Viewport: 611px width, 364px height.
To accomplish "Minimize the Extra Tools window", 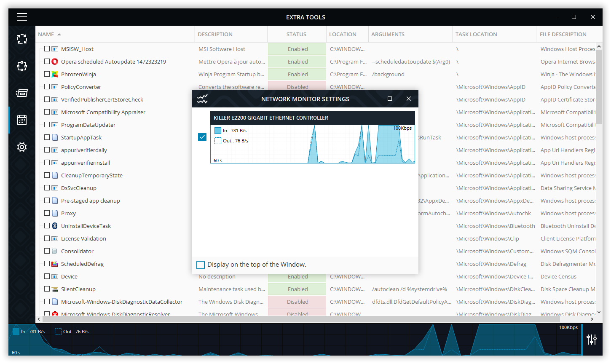I will (x=555, y=17).
